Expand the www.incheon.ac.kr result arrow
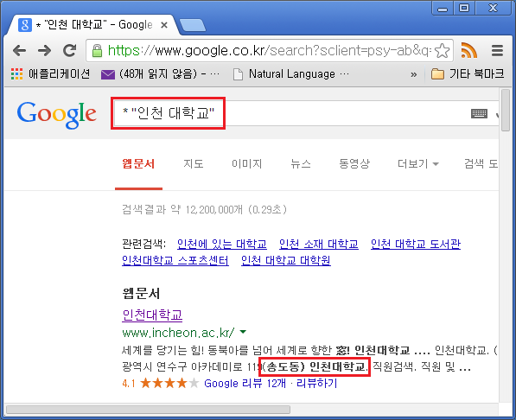 (243, 332)
